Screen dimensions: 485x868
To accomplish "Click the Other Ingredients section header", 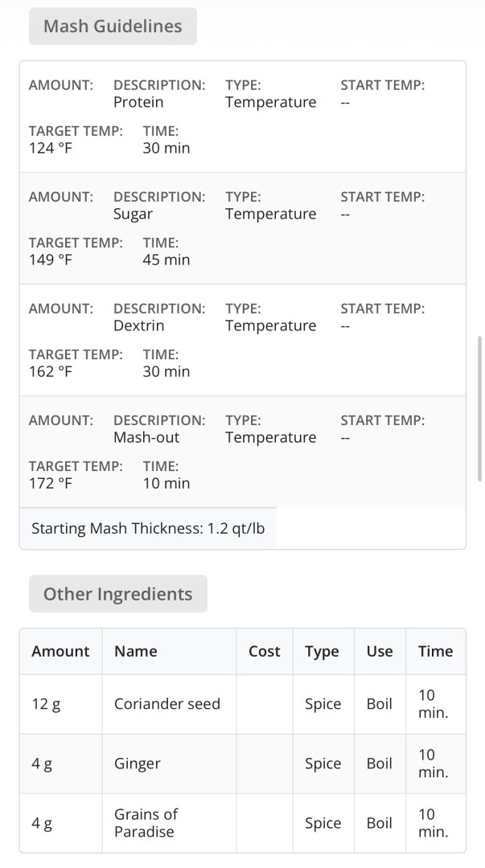I will [117, 594].
